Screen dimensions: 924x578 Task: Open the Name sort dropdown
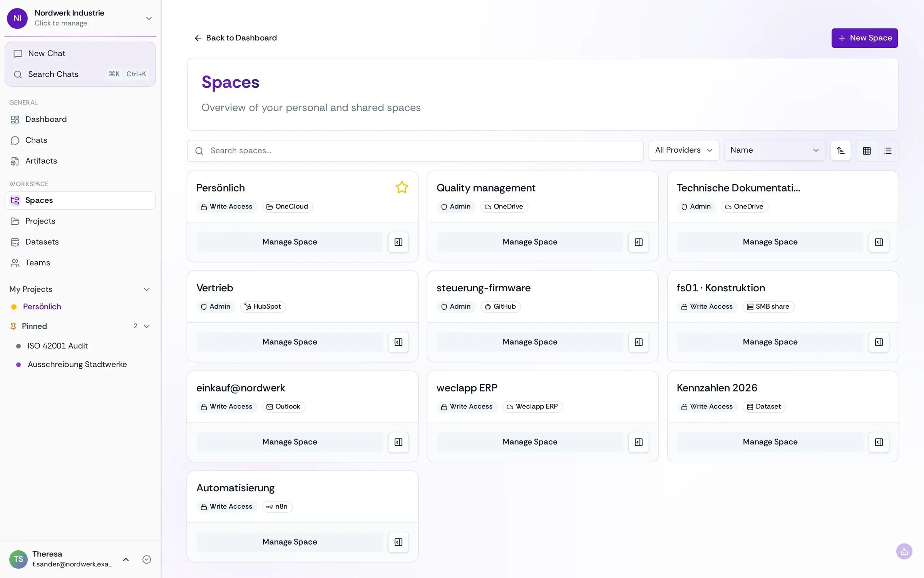click(774, 150)
